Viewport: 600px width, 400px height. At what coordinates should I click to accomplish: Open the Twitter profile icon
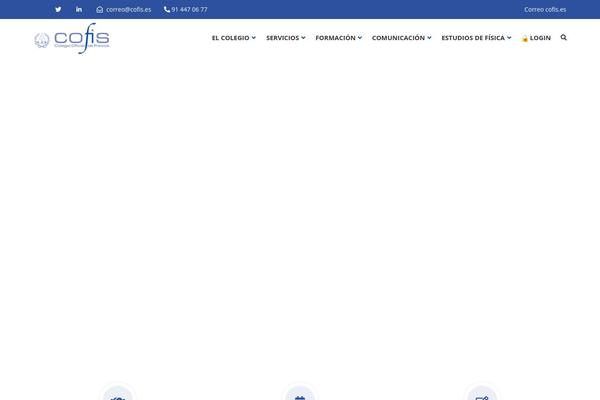58,10
